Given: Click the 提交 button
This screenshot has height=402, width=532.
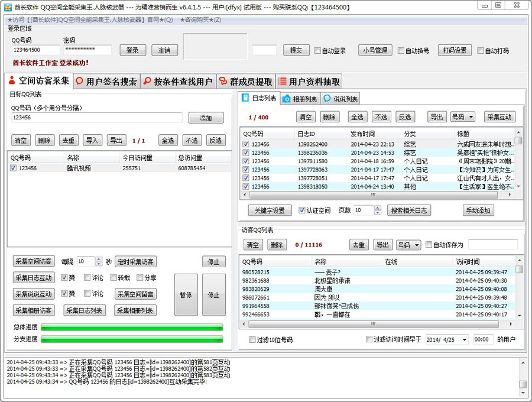Looking at the screenshot, I should (296, 50).
